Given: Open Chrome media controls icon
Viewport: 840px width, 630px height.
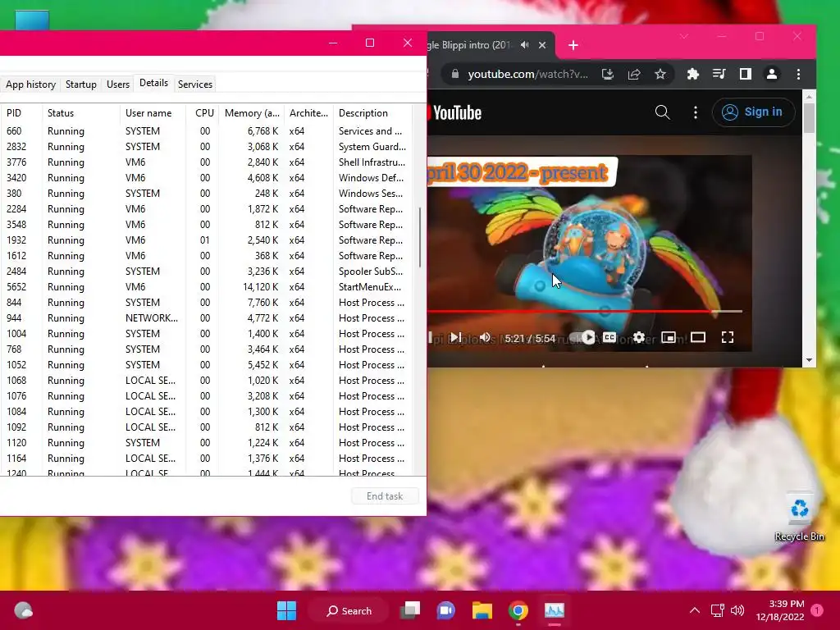Looking at the screenshot, I should pos(719,74).
